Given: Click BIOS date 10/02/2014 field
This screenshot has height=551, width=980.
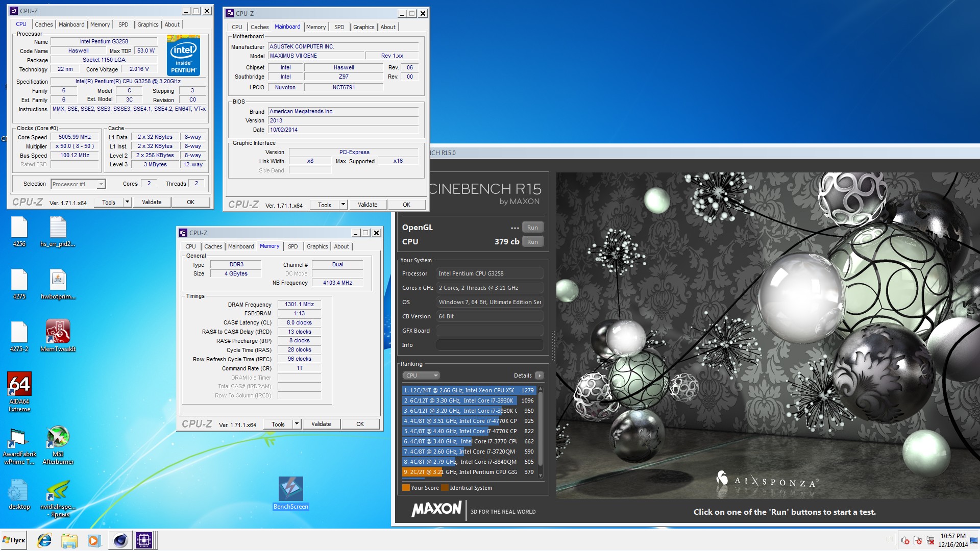Looking at the screenshot, I should [343, 130].
